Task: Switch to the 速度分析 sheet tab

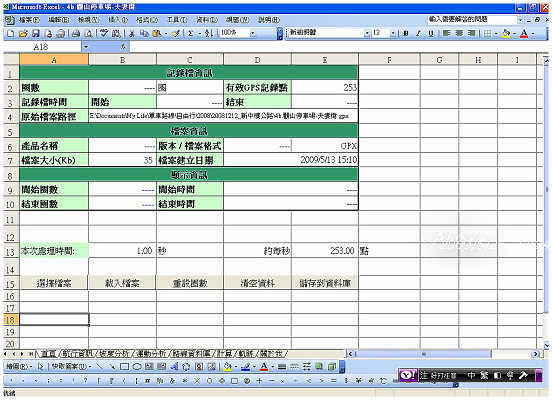Action: [x=114, y=353]
